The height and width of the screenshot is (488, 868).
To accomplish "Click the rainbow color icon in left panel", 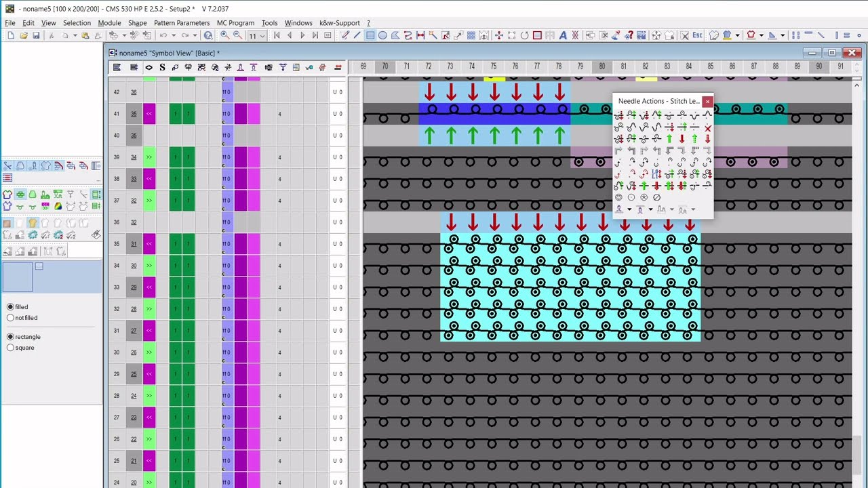I will click(x=58, y=206).
